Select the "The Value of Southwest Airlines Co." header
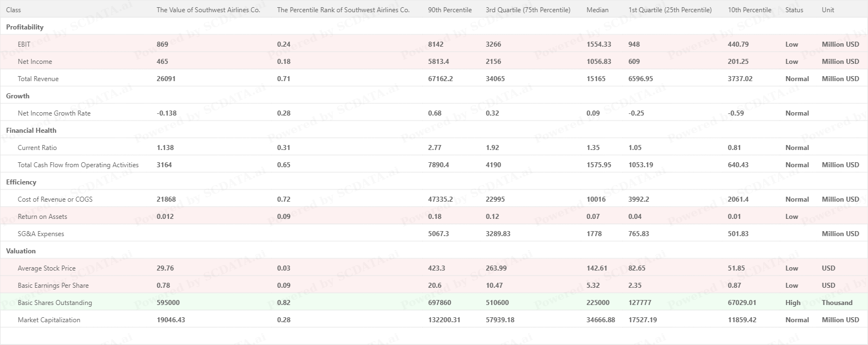 click(208, 10)
